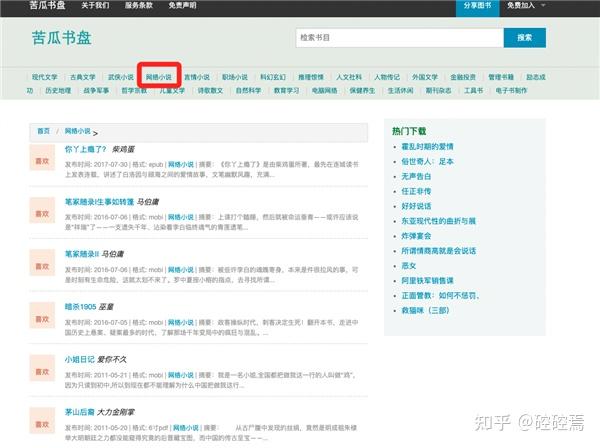The image size is (600, 448).
Task: Select the 古典文学 category
Action: pyautogui.click(x=83, y=77)
